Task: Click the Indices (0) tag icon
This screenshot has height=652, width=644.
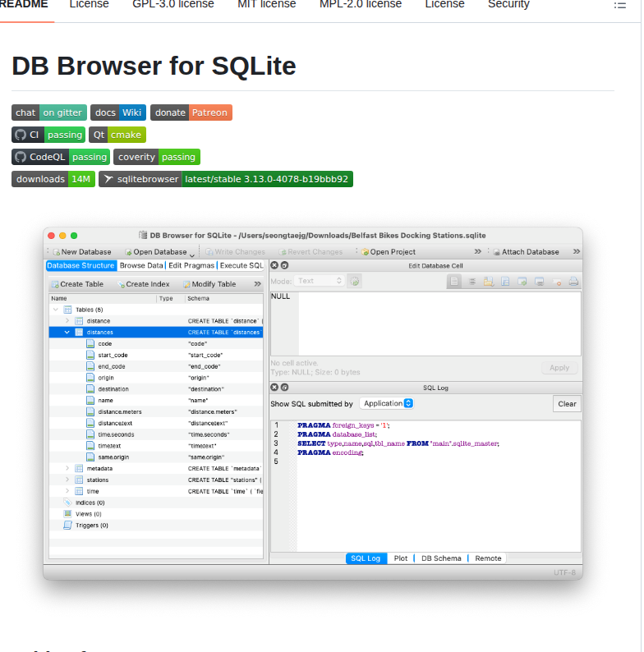Action: (x=68, y=503)
